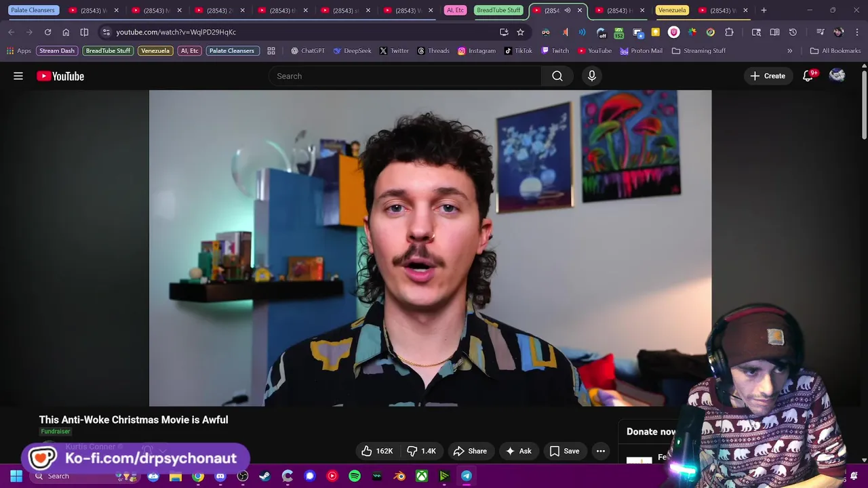Save the video with the Save button
Screen dimensions: 868x488
pyautogui.click(x=564, y=451)
